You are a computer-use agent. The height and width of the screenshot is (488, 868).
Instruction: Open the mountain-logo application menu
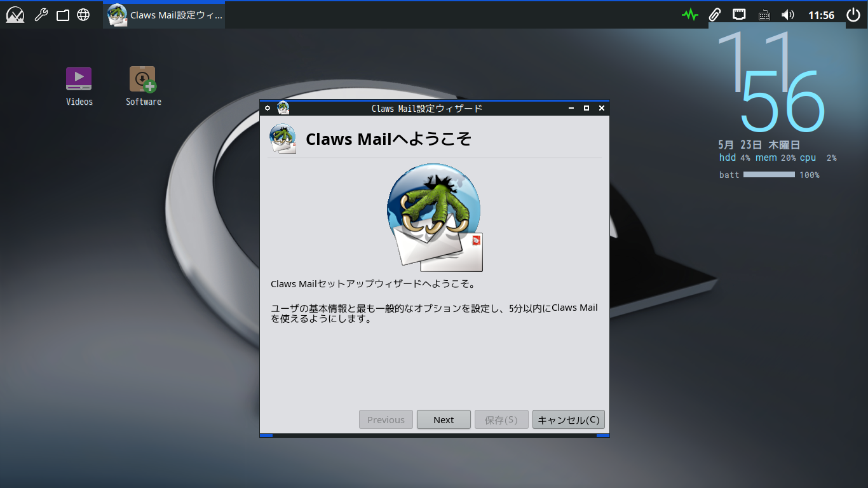pyautogui.click(x=15, y=15)
